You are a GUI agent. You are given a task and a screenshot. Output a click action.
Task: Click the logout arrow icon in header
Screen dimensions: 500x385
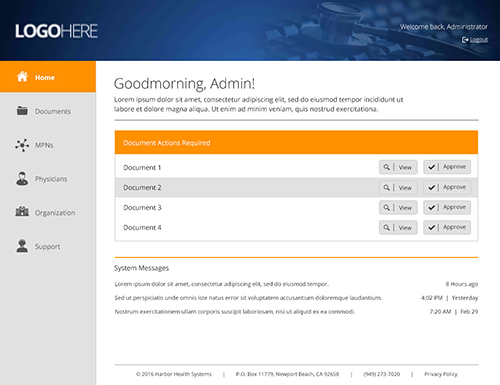[465, 40]
